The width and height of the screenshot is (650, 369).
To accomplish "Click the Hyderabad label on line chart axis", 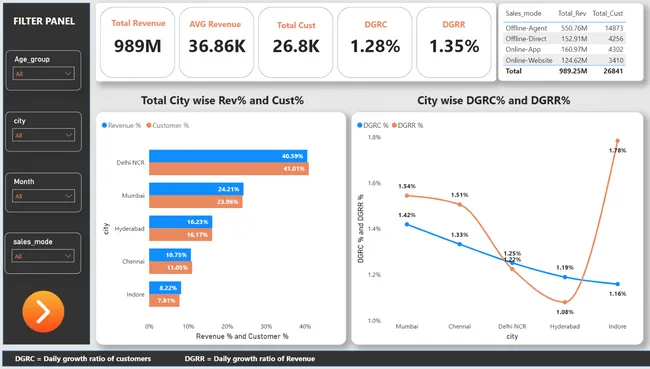I will tap(565, 326).
